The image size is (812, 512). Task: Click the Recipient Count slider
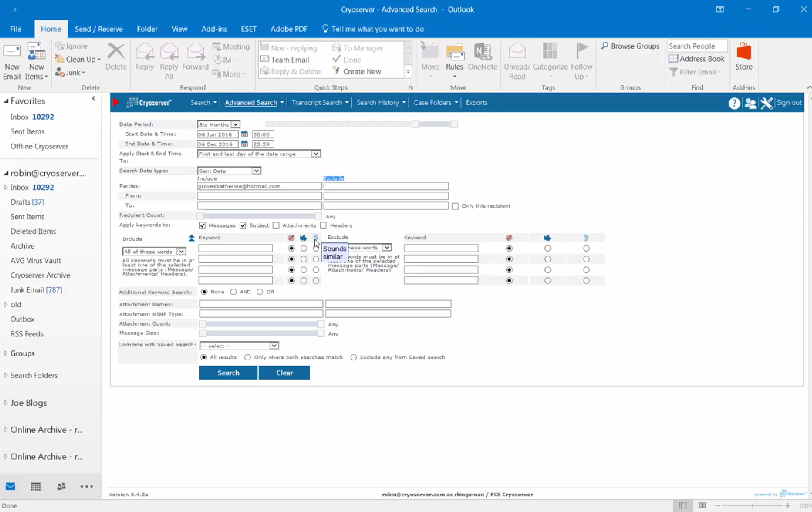coord(259,216)
